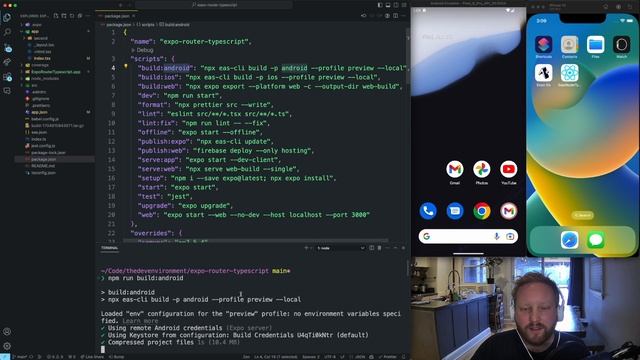This screenshot has width=640, height=360.
Task: Open Phone dialer on Android emulator
Action: point(428,211)
